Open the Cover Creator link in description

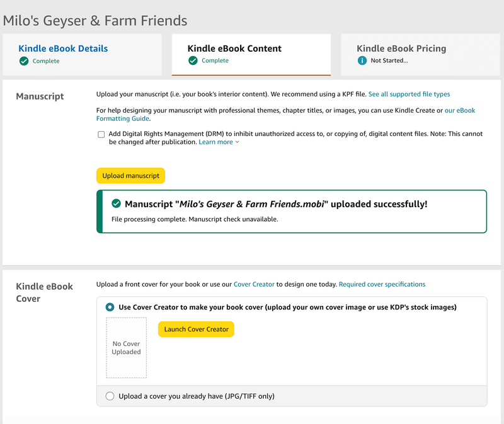pyautogui.click(x=254, y=284)
